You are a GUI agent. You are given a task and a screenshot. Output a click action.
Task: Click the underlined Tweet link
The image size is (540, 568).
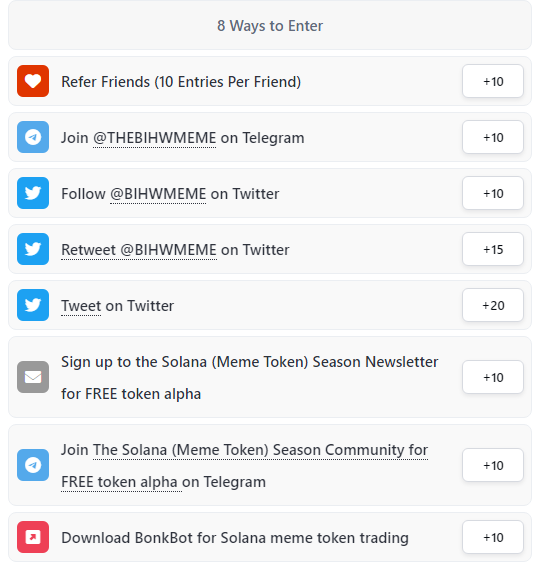(x=81, y=306)
